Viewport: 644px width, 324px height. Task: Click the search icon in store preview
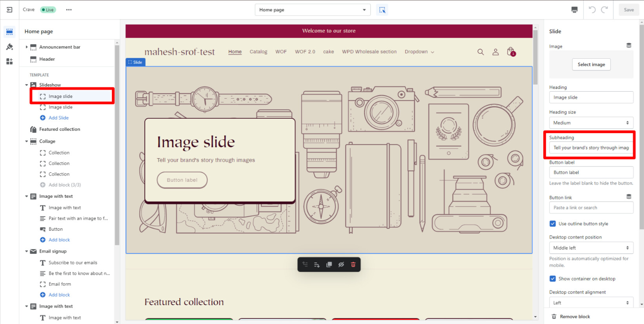pyautogui.click(x=480, y=52)
